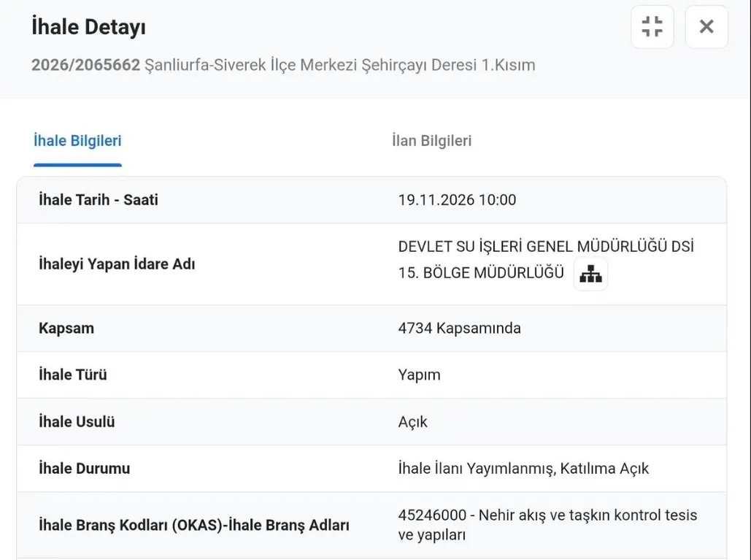Screen dimensions: 751x560
Task: Click the OKAS code 45246000 description
Action: coord(547,524)
